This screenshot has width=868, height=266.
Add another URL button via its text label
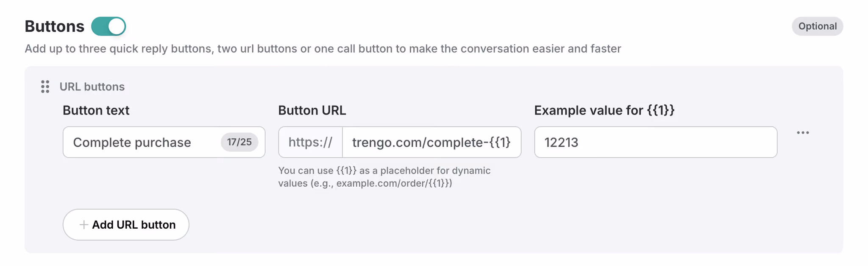[134, 225]
